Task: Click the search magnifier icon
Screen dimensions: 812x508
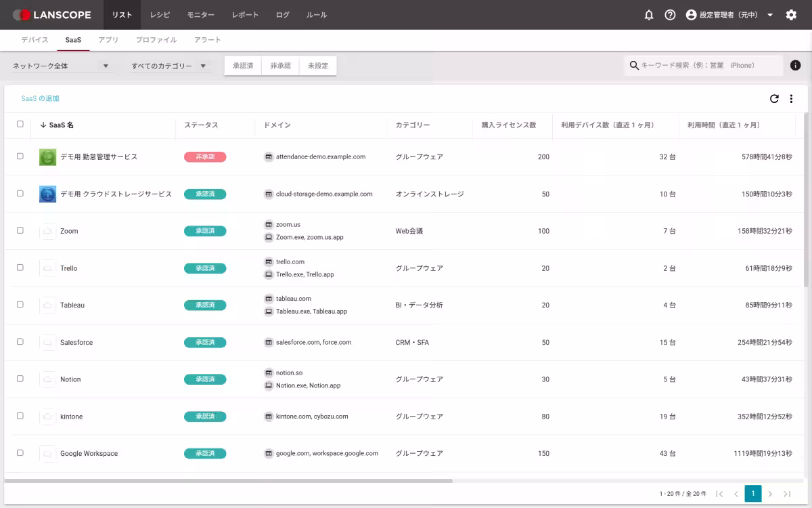Action: pyautogui.click(x=634, y=65)
